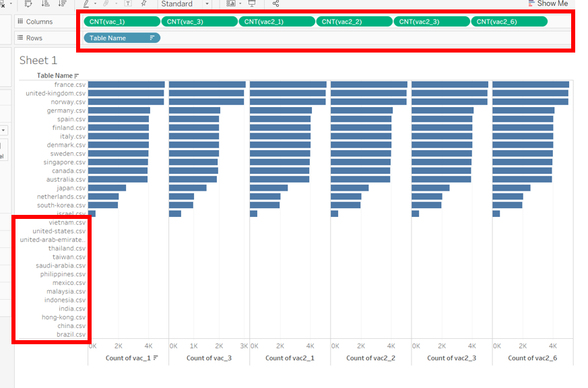The width and height of the screenshot is (588, 388).
Task: Click the sort icon on Table Name header
Action: coord(77,76)
